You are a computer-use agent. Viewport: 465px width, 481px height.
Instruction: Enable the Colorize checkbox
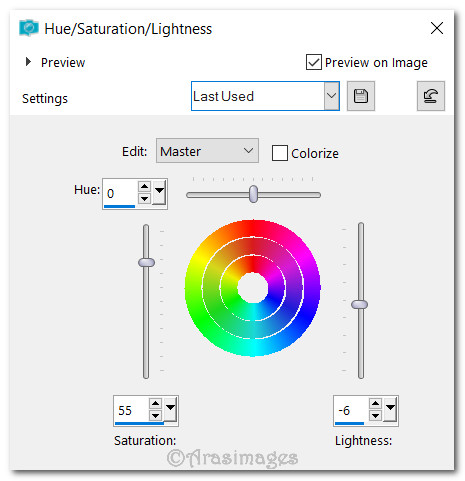[280, 153]
